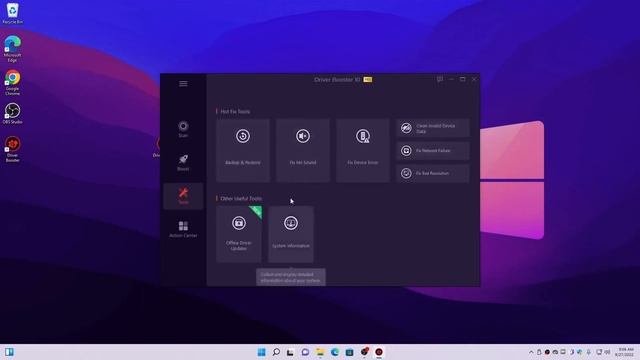Open the System Information tool

291,234
